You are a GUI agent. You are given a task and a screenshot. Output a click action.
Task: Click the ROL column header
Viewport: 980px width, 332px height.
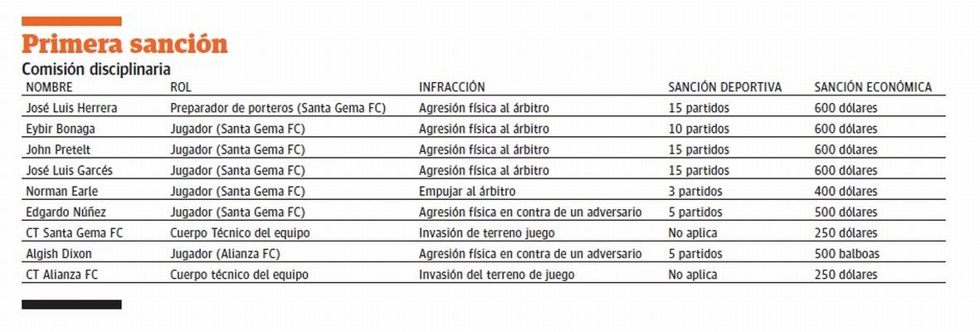click(x=181, y=87)
